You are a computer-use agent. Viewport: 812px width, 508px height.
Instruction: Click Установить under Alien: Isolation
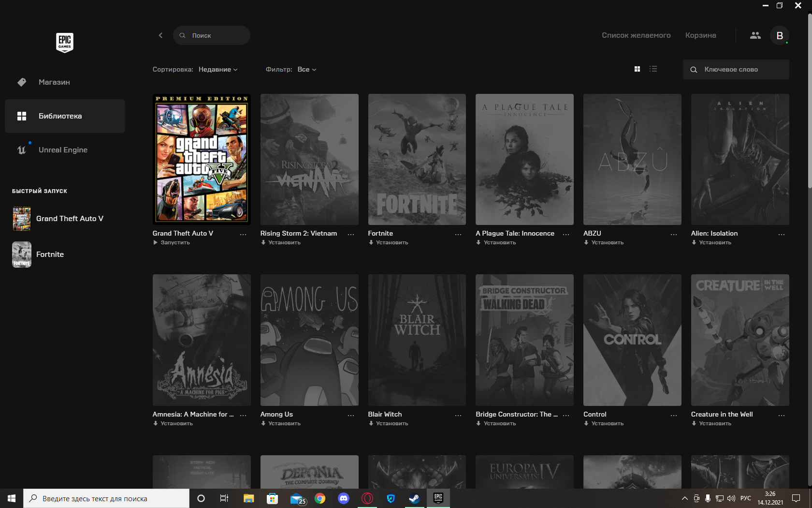[x=712, y=242]
